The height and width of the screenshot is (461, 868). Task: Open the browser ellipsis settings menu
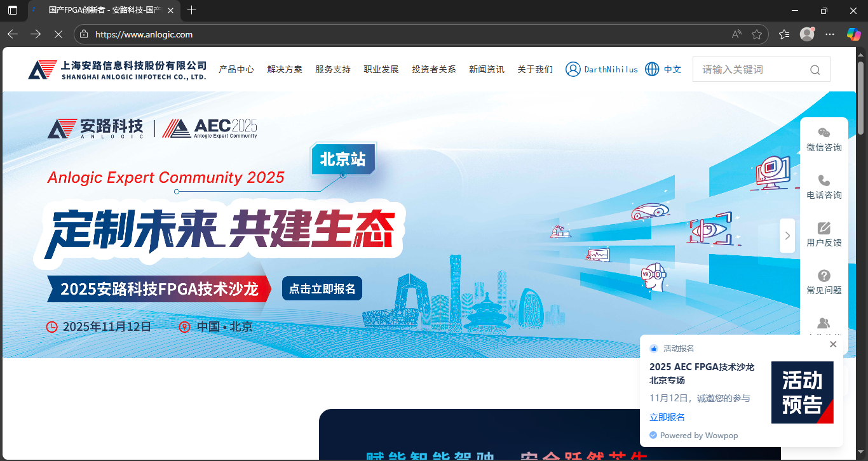830,34
